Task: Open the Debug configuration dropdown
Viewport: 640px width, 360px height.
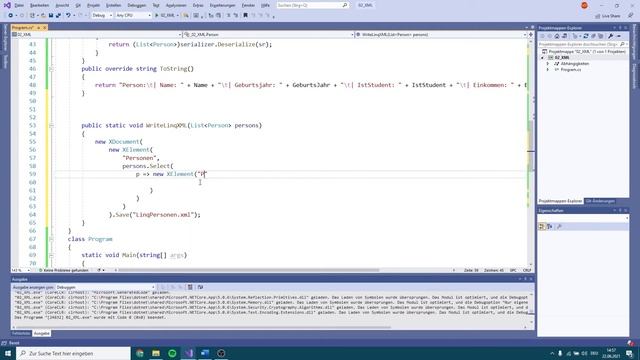Action: 102,16
